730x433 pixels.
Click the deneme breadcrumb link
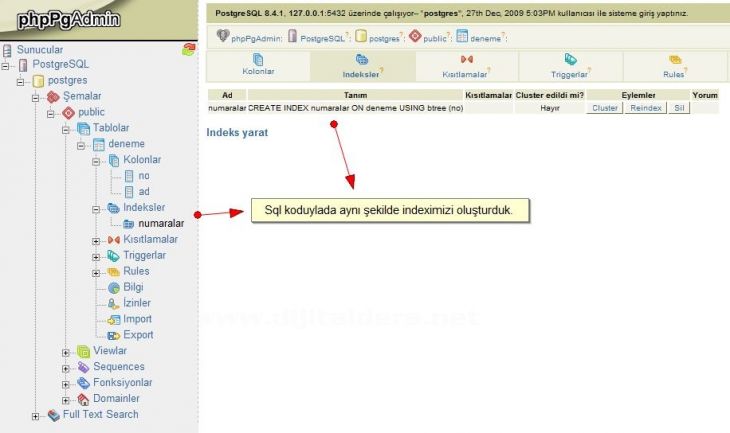point(485,39)
